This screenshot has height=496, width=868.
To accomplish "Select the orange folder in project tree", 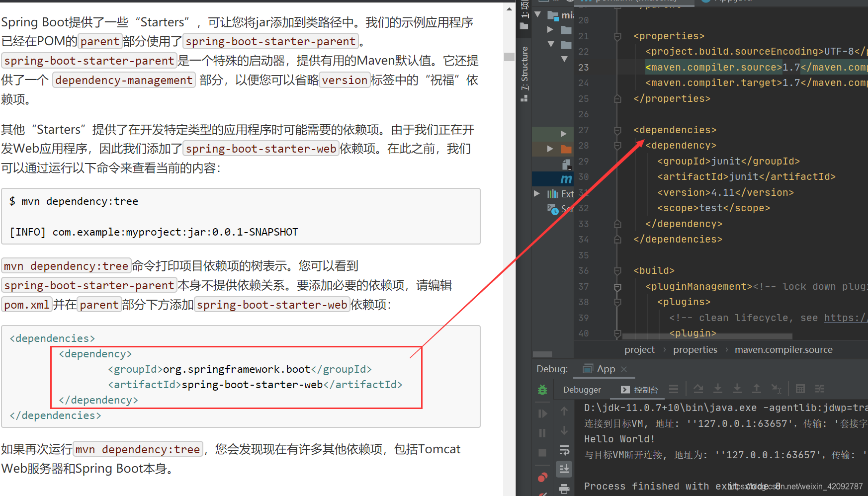I will (566, 149).
